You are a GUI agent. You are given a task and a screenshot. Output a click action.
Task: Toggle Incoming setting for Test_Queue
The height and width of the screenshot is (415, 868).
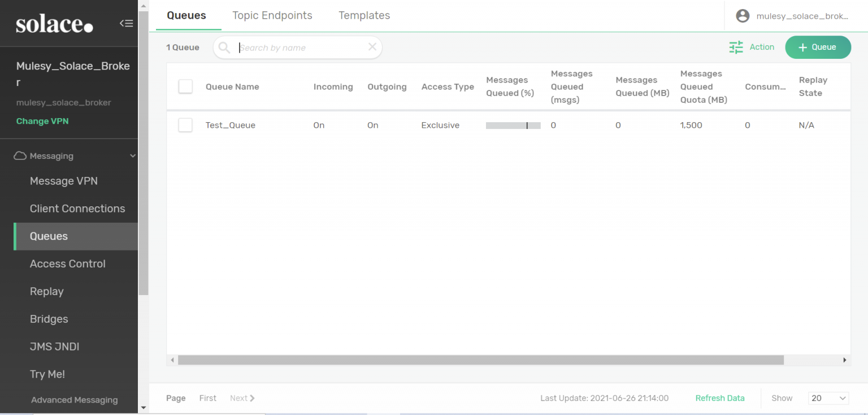click(x=319, y=125)
